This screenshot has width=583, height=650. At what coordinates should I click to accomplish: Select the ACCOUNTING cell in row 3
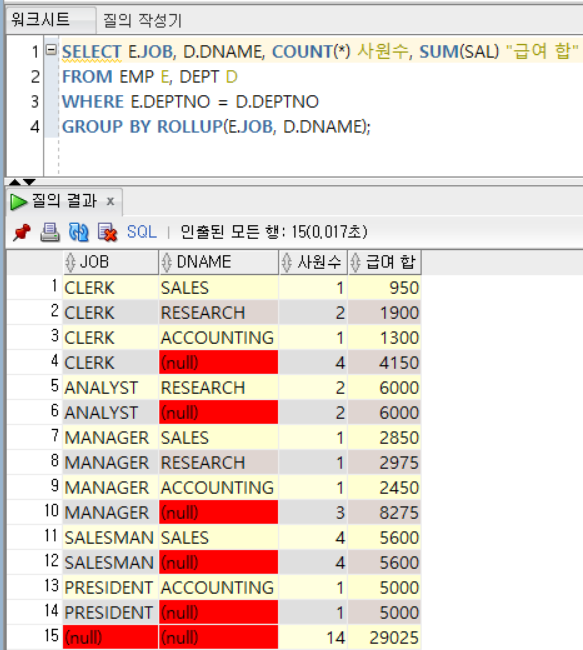tap(219, 337)
